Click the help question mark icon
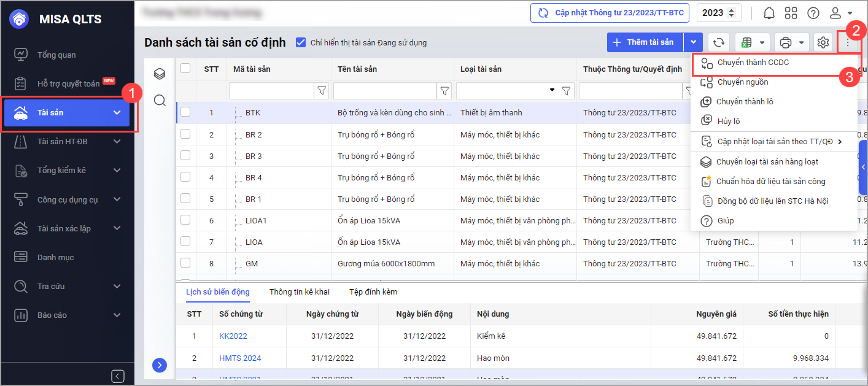Screen dimensions: 868x386 (813, 13)
